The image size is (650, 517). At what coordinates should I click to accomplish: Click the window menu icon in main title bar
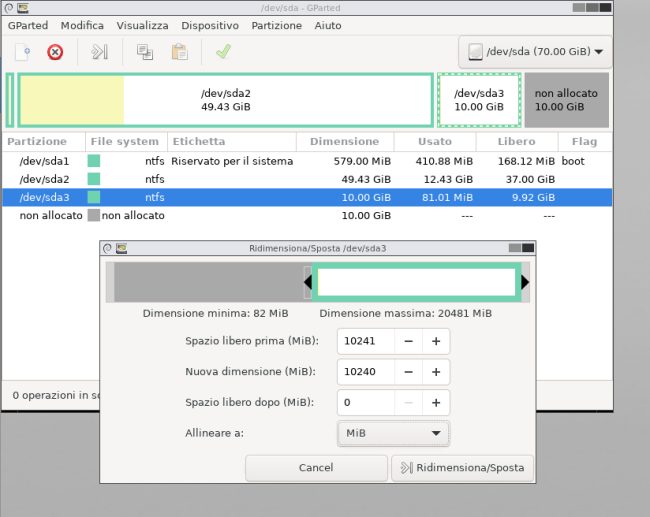coord(8,8)
